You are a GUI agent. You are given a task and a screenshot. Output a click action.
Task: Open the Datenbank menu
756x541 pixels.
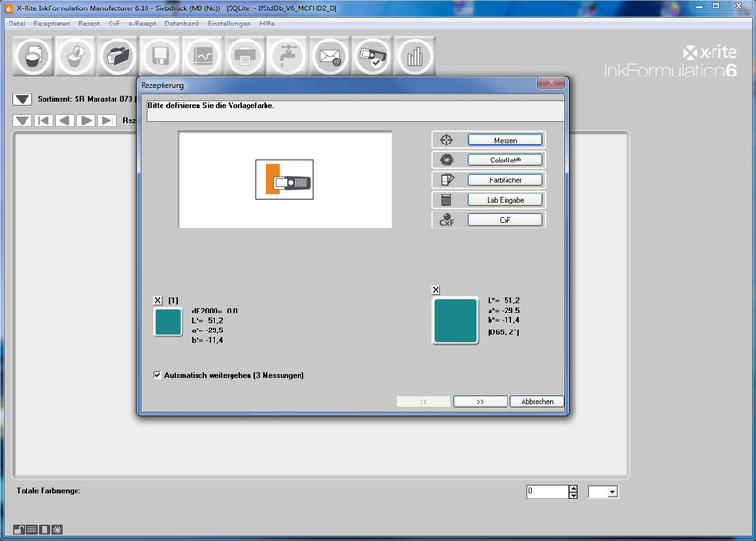point(182,23)
